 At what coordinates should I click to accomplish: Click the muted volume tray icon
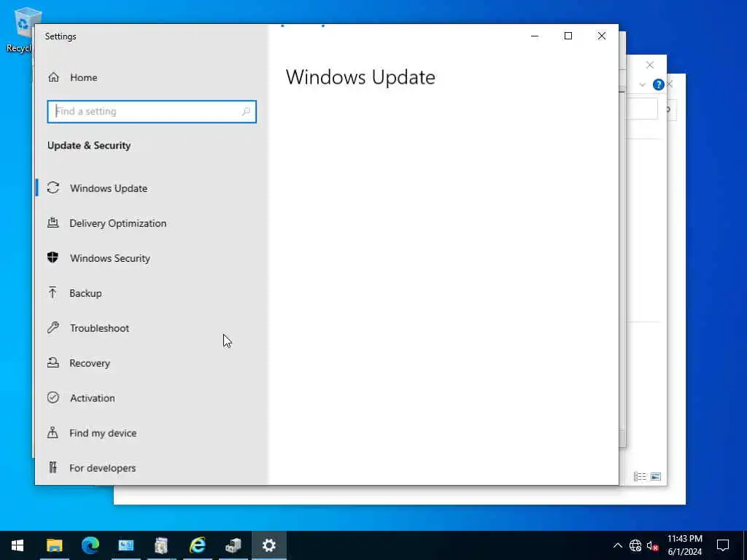[x=652, y=545]
